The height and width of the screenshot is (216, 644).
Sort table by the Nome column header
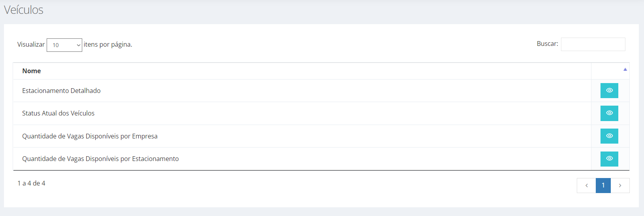point(32,71)
